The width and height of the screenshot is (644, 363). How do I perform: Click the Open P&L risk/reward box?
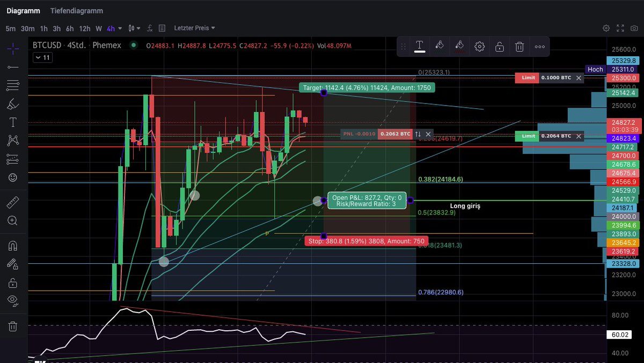point(367,201)
